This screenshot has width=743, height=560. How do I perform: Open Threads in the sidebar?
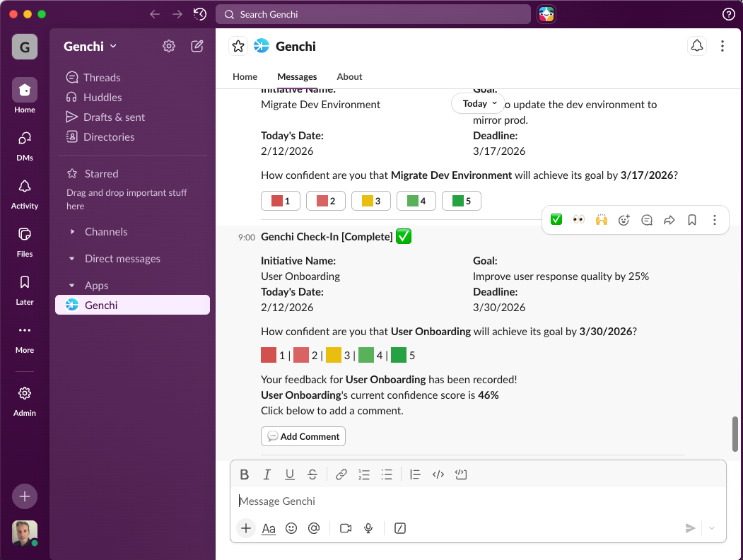coord(102,78)
